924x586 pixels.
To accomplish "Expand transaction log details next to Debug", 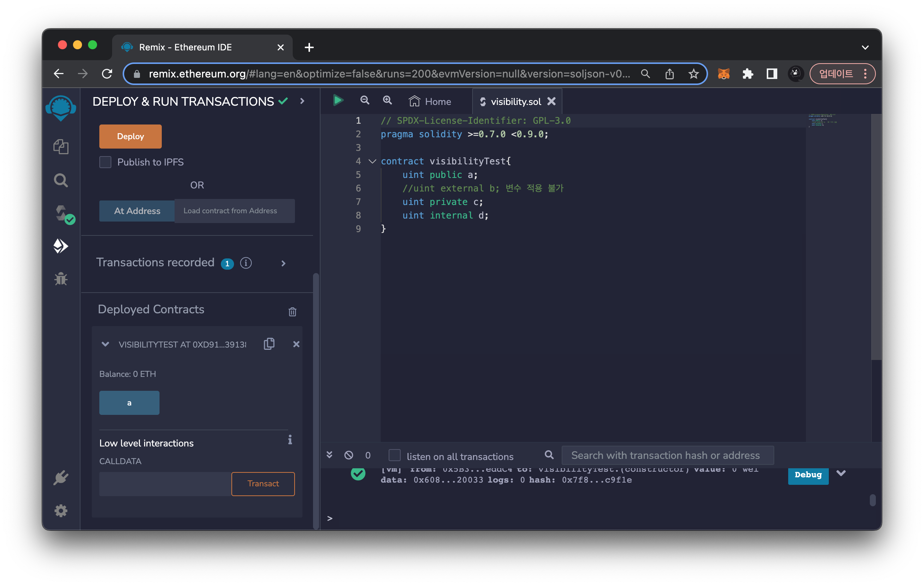I will 841,474.
